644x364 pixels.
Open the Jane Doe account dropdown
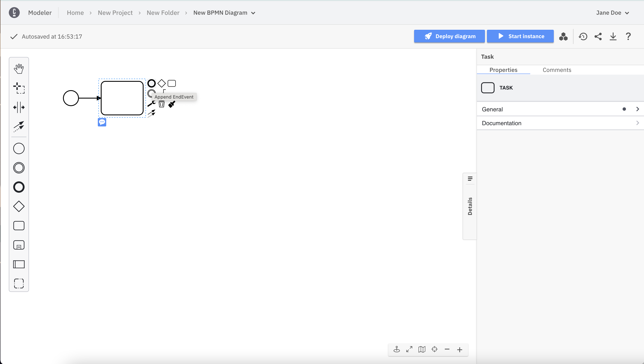coord(612,13)
